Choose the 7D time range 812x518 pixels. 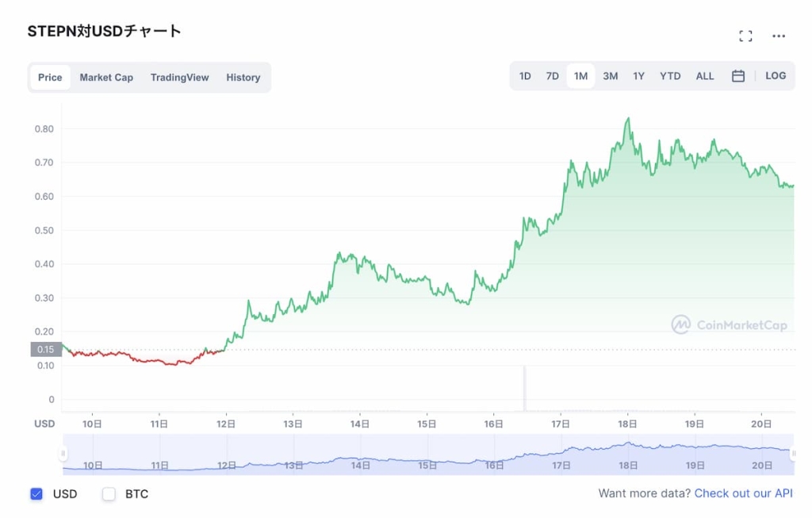pyautogui.click(x=552, y=76)
